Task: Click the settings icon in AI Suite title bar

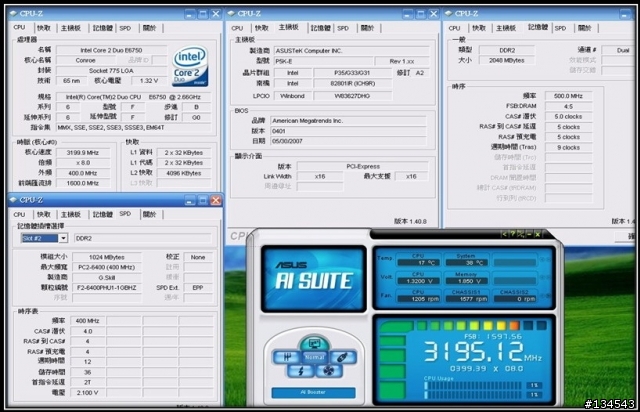Action: [x=521, y=234]
